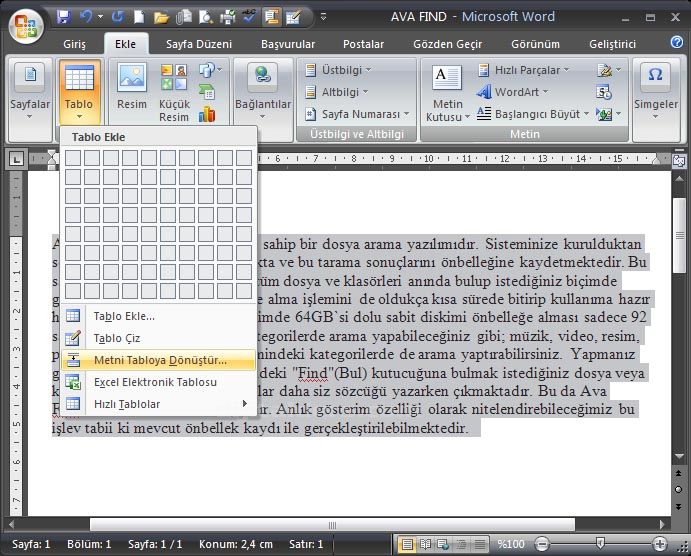Click the Office button orb
Viewport: 691px width, 556px height.
click(x=25, y=25)
